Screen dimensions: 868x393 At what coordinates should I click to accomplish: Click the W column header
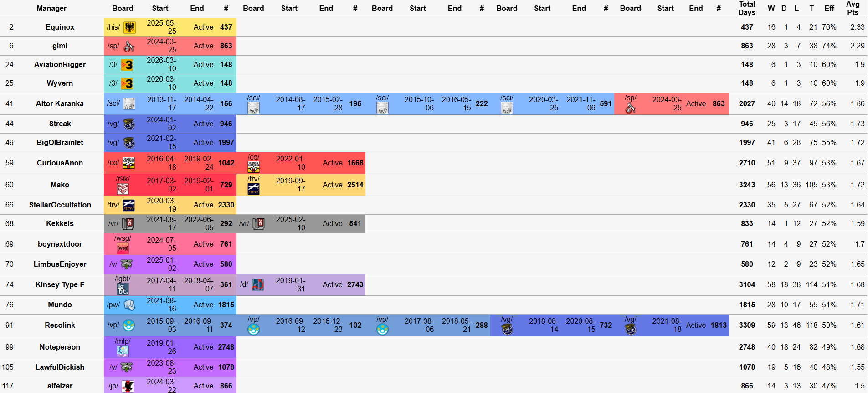(x=771, y=9)
